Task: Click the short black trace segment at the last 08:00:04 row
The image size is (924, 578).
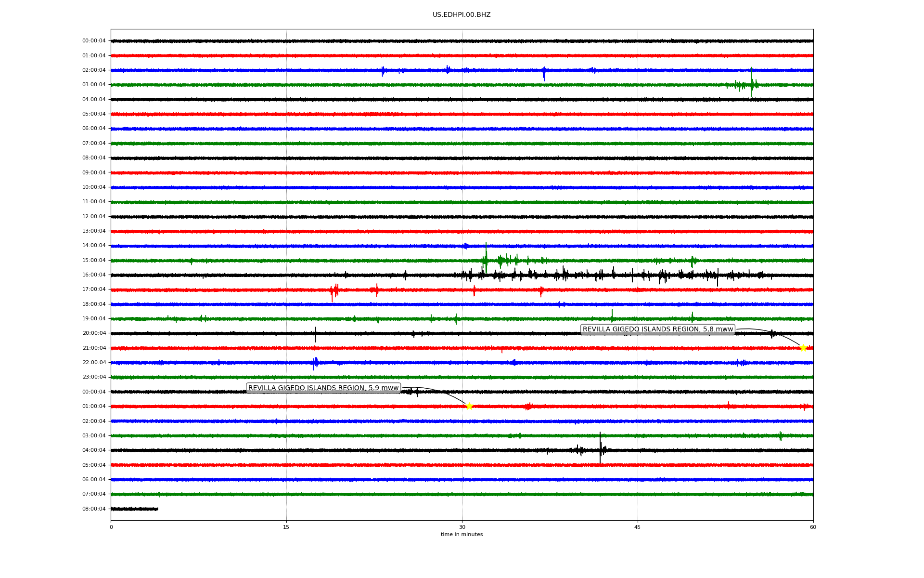Action: tap(134, 509)
